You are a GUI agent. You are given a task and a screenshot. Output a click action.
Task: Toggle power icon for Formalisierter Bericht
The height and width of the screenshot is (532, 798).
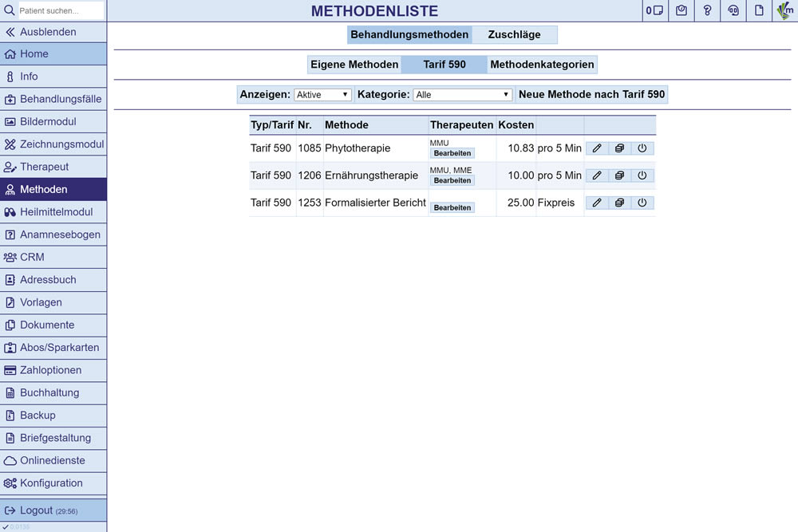[642, 203]
